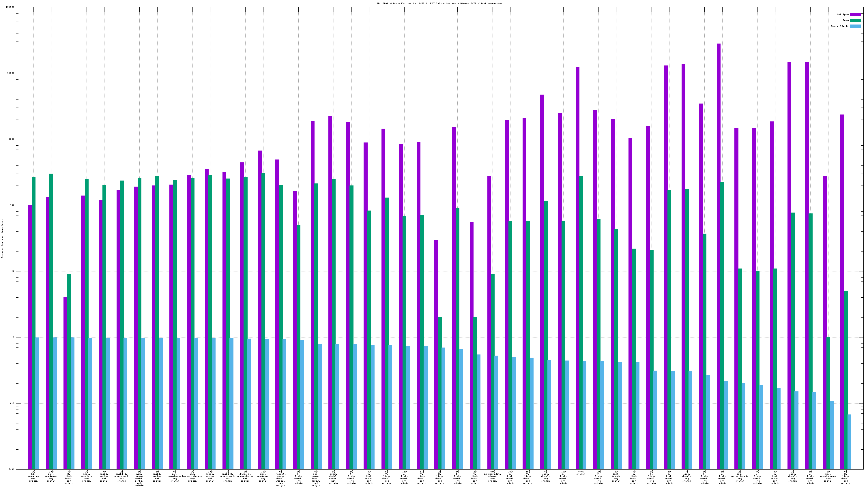
Task: Click the ubl.unsubscore.com axis label
Action: (x=828, y=476)
